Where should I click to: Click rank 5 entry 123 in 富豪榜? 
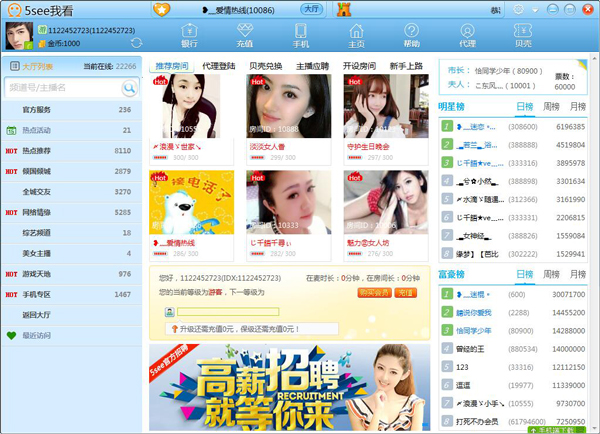(x=513, y=367)
